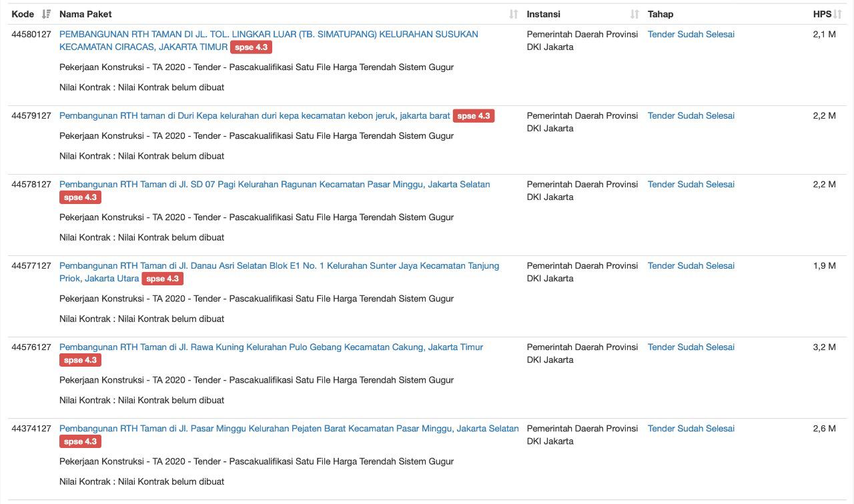Click the Nama Paket column sort icon
The height and width of the screenshot is (504, 854).
(x=513, y=14)
